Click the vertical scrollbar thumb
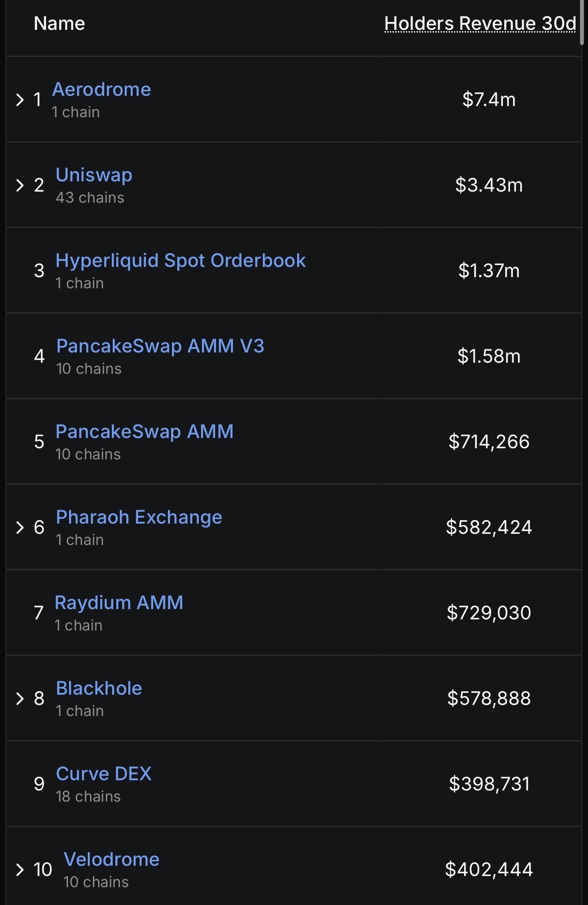 [582, 22]
